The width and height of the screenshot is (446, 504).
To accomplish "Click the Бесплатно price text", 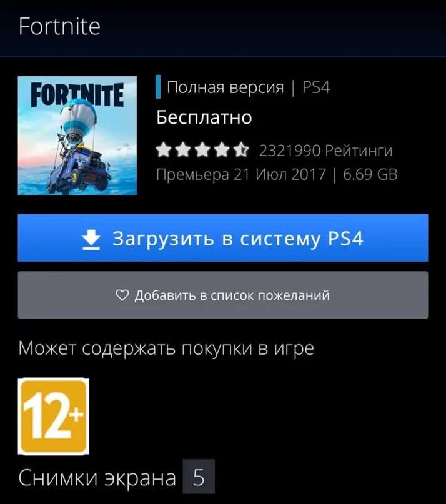I will point(204,117).
